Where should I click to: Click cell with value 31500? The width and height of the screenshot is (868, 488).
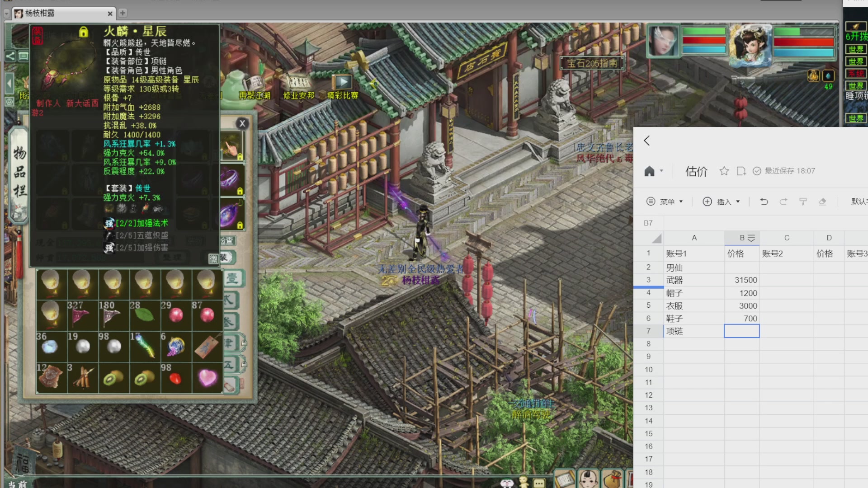pyautogui.click(x=742, y=280)
